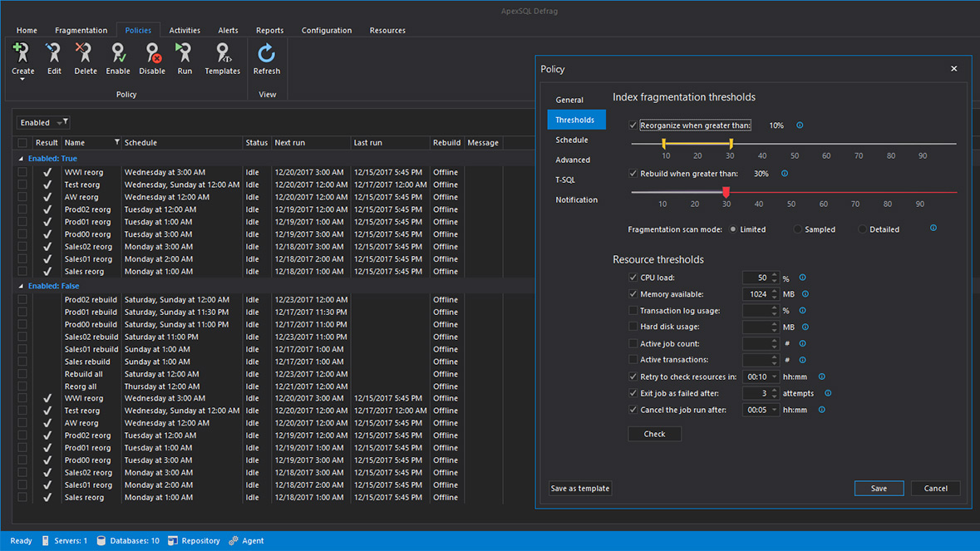Uncheck the Reorganize when greater than option
This screenshot has width=980, height=551.
(x=633, y=125)
